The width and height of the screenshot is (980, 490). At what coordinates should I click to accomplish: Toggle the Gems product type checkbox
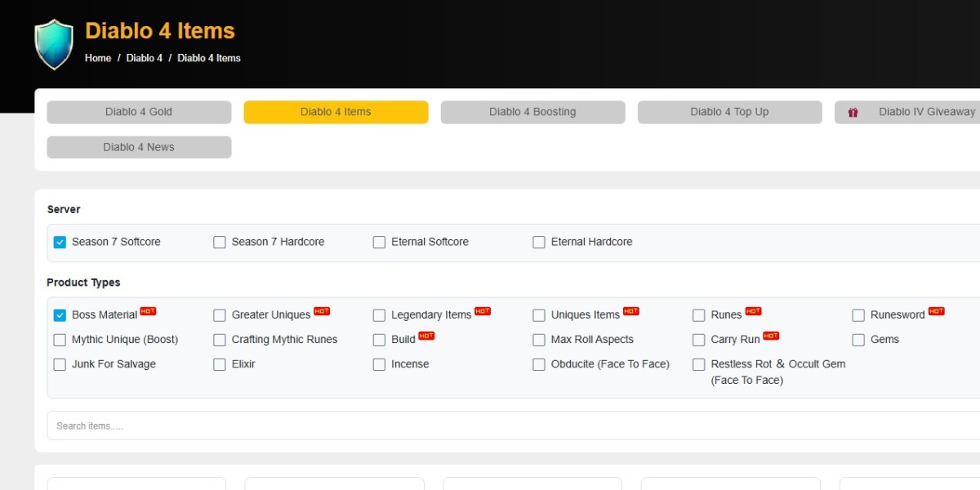tap(858, 340)
